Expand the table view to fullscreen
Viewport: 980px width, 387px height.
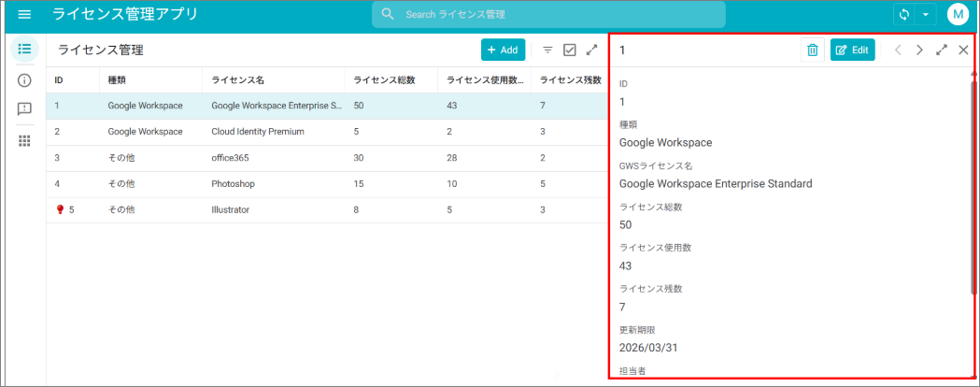tap(591, 50)
